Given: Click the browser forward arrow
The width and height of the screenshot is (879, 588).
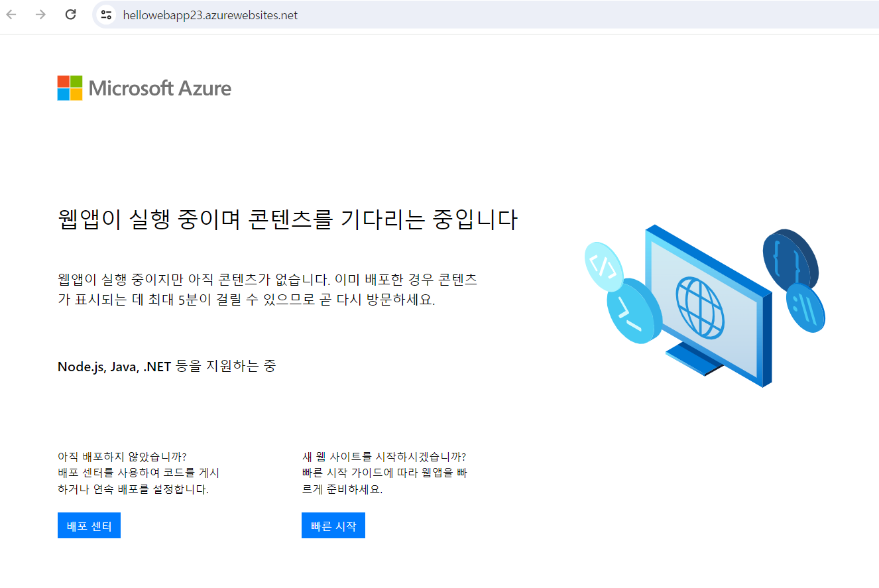Looking at the screenshot, I should click(x=41, y=15).
